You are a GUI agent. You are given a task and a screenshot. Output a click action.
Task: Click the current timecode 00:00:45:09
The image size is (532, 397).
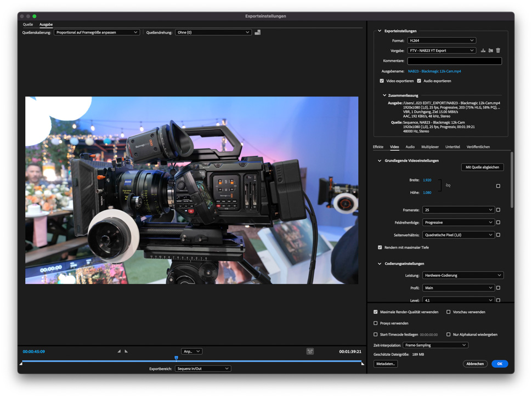click(x=33, y=351)
